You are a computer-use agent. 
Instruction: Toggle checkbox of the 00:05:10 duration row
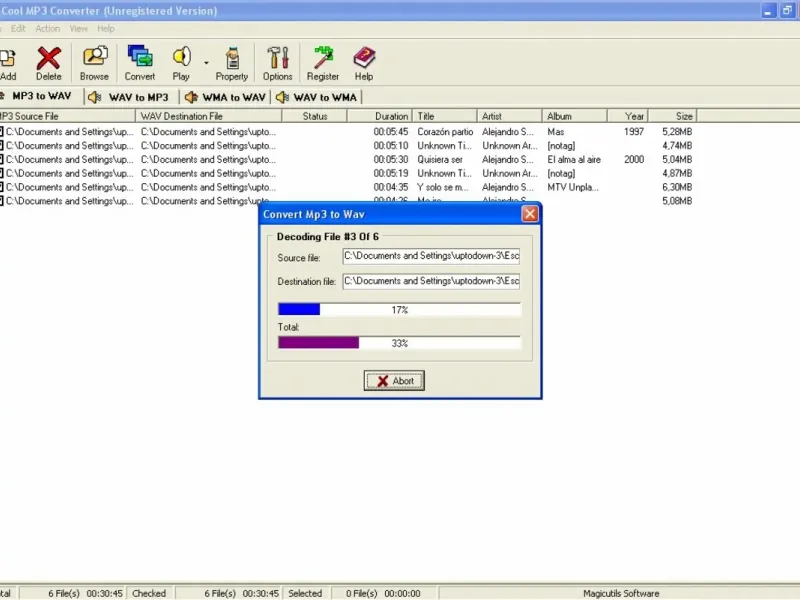pyautogui.click(x=2, y=145)
